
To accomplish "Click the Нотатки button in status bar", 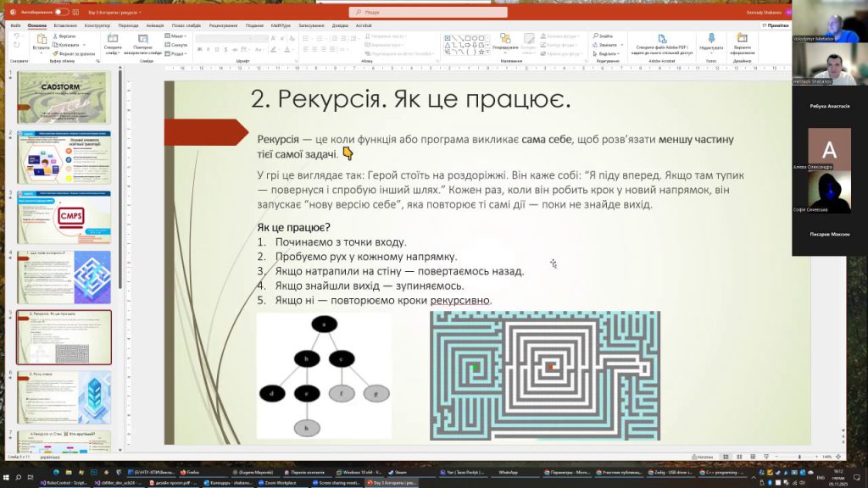I will pyautogui.click(x=703, y=457).
